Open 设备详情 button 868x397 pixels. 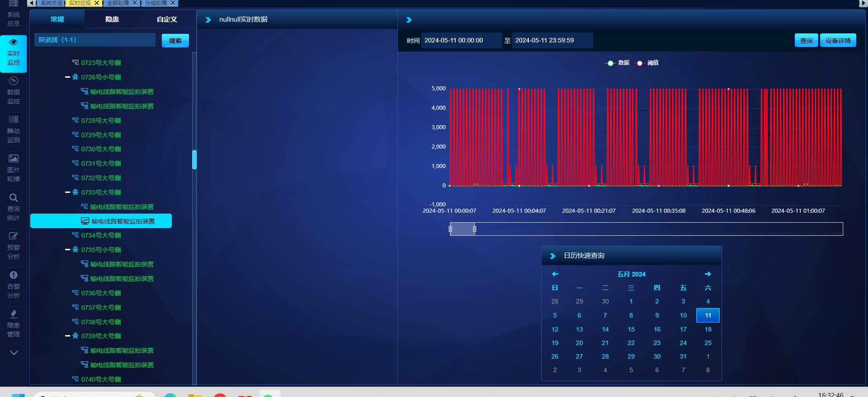(x=838, y=41)
